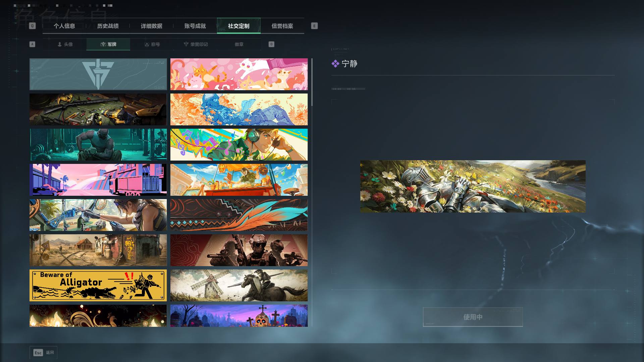Click the 宁静 knight preview image
The height and width of the screenshot is (362, 644).
pyautogui.click(x=473, y=186)
